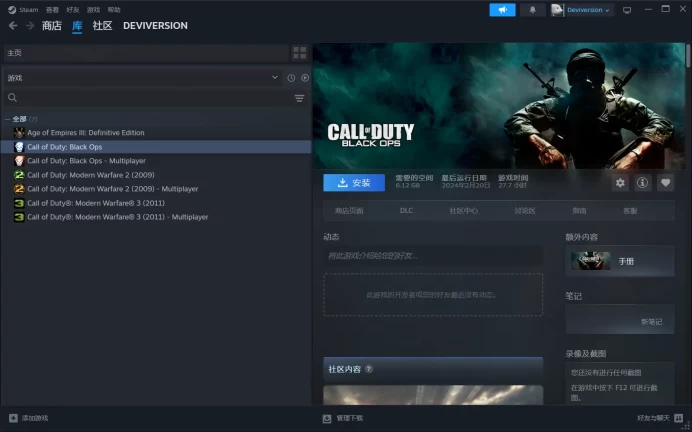Open notifications bell icon
This screenshot has width=692, height=432.
532,10
